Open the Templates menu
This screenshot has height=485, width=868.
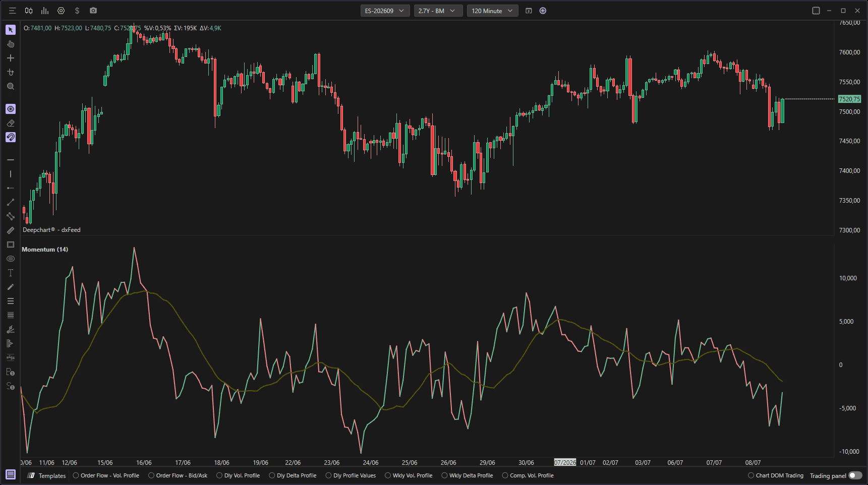[x=47, y=475]
